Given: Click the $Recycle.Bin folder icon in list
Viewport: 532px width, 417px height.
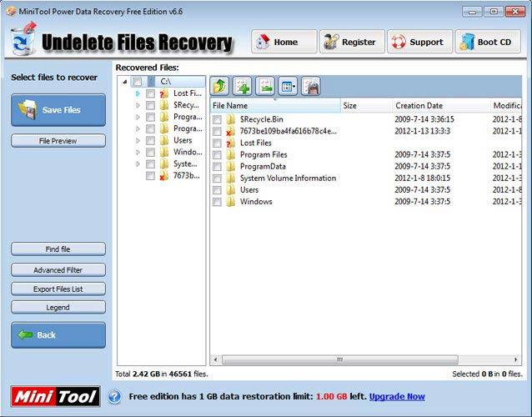Looking at the screenshot, I should pos(231,119).
